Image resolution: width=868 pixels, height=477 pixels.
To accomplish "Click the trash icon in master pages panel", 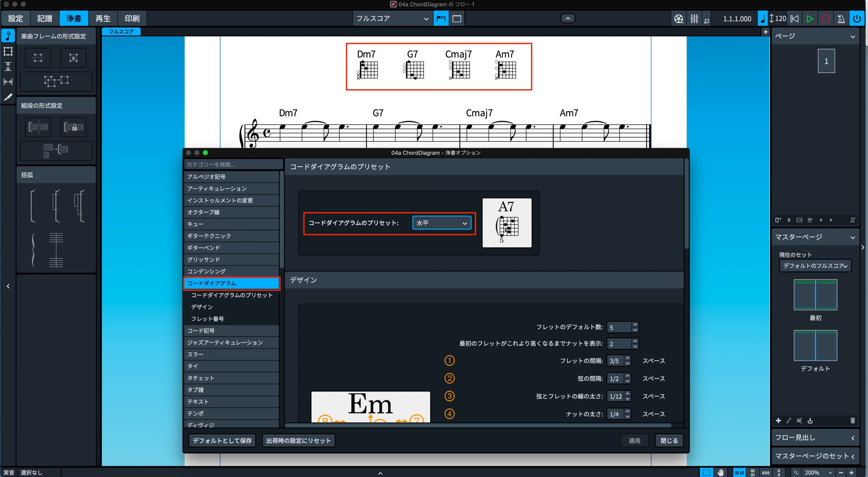I will pyautogui.click(x=852, y=421).
